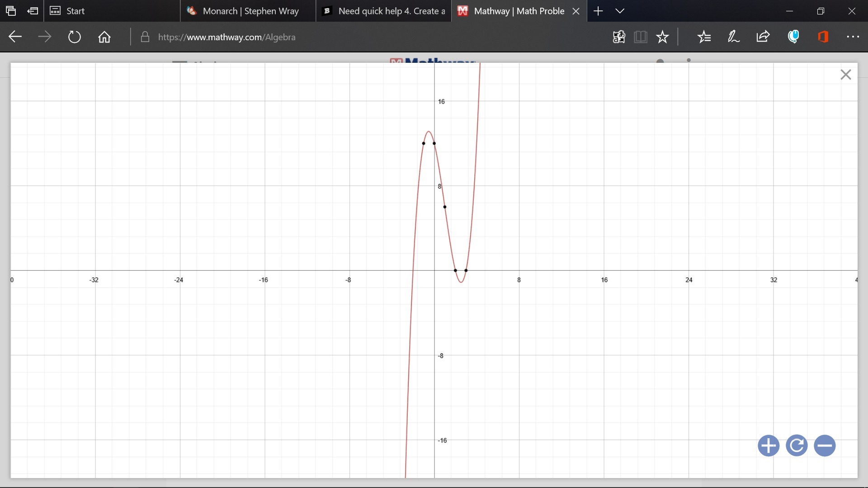Open browser settings ellipsis menu
Viewport: 868px width, 488px height.
click(853, 37)
